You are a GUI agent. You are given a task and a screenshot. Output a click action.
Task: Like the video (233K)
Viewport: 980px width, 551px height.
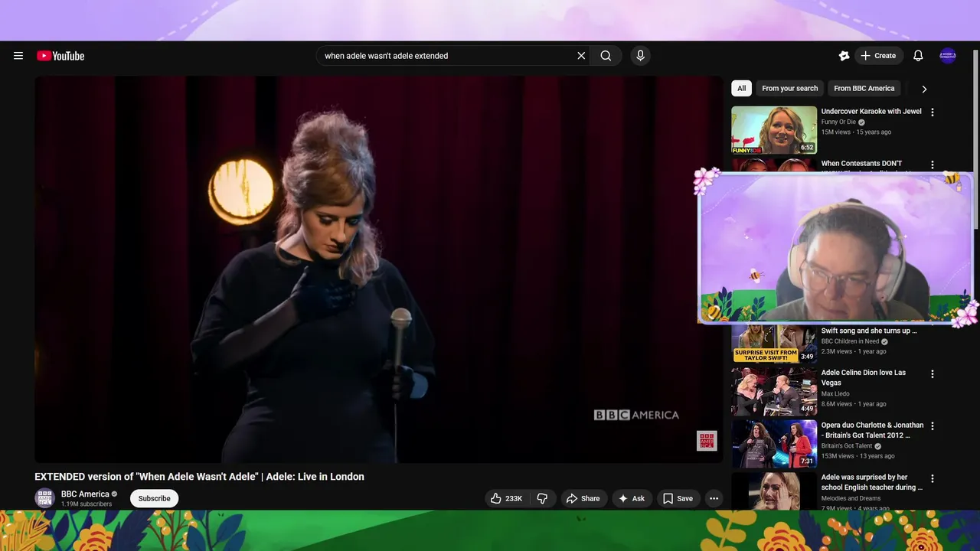point(507,498)
